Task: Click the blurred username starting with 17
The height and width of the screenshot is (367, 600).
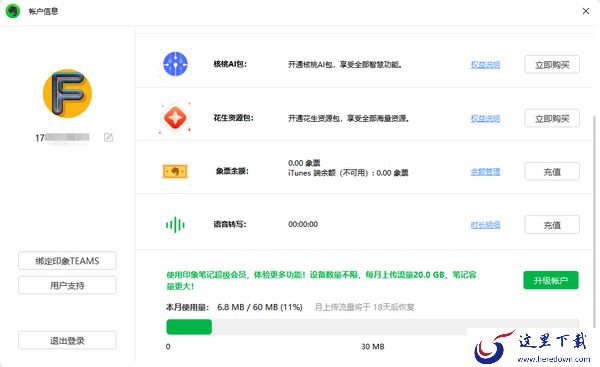Action: [62, 137]
